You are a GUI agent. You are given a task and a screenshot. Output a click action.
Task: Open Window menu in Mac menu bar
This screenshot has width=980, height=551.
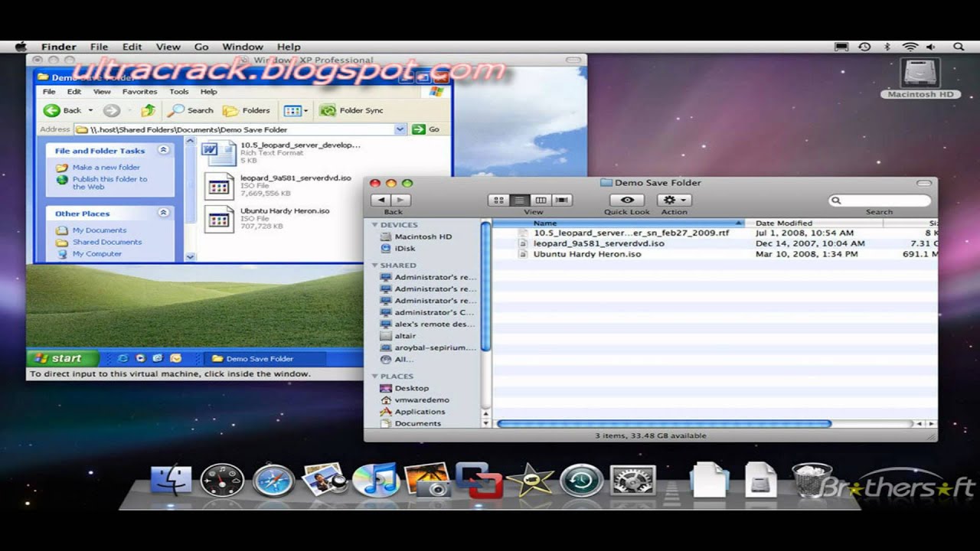click(243, 47)
